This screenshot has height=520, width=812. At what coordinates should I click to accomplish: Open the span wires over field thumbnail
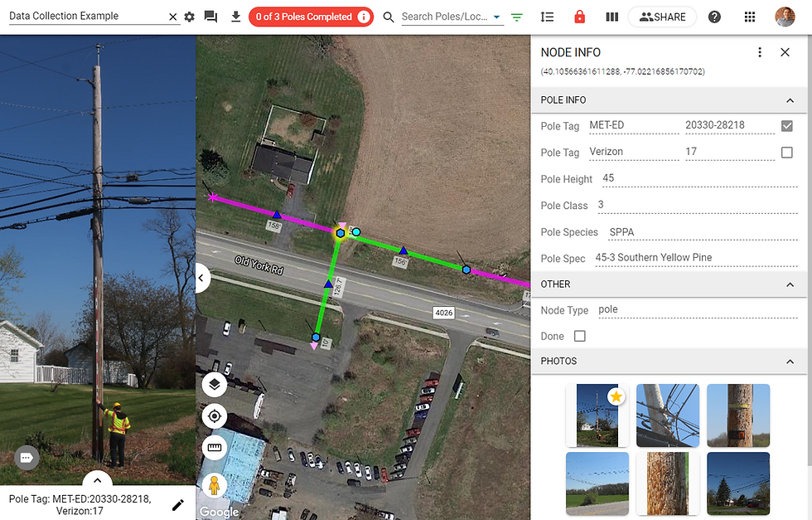click(597, 484)
